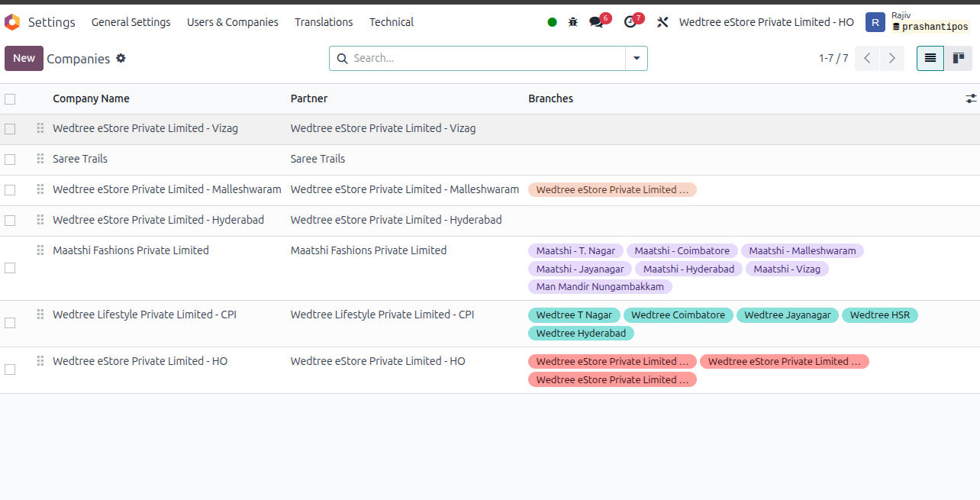The height and width of the screenshot is (500, 980).
Task: Click drag handle of Hyderabad company row
Action: (40, 220)
